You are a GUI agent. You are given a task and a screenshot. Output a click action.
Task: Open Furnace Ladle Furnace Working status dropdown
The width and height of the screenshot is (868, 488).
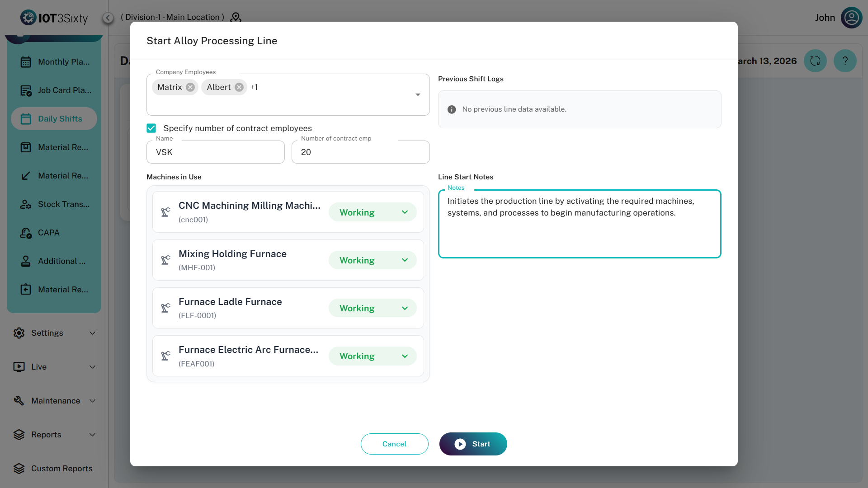[372, 308]
